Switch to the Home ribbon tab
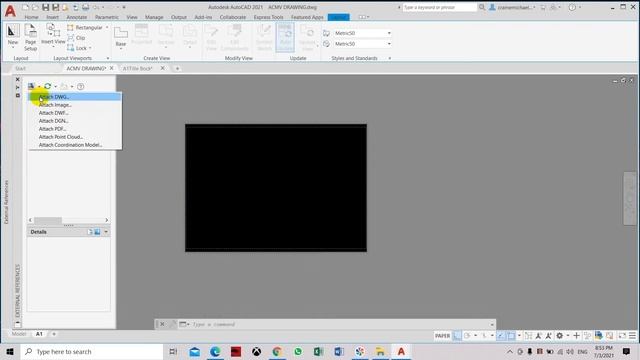 tap(31, 17)
